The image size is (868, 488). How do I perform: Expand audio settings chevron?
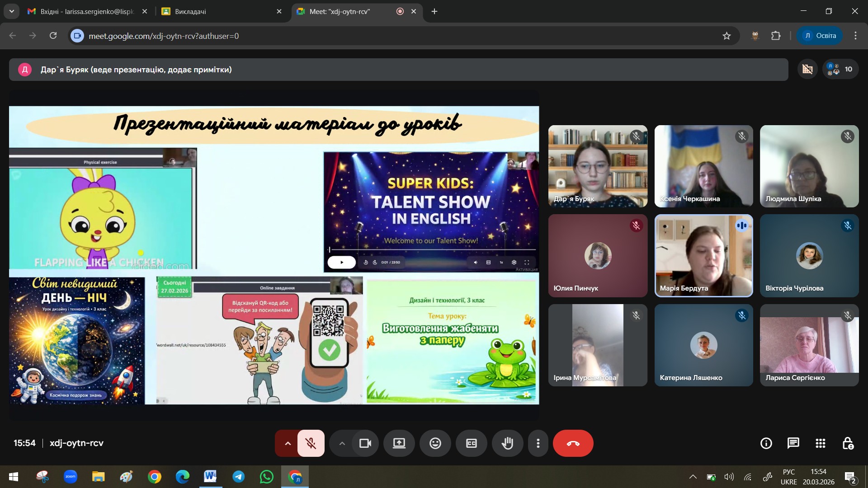click(288, 443)
